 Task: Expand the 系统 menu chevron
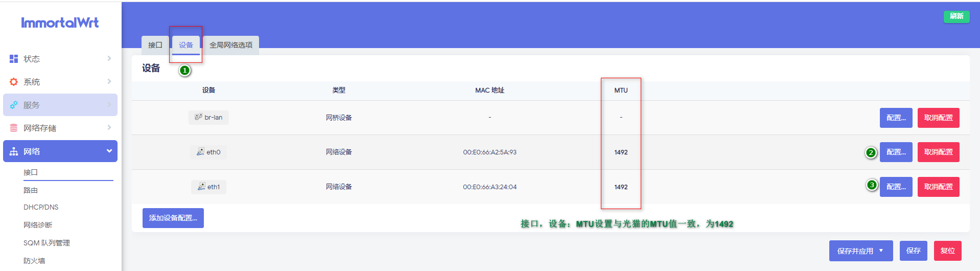[x=109, y=82]
